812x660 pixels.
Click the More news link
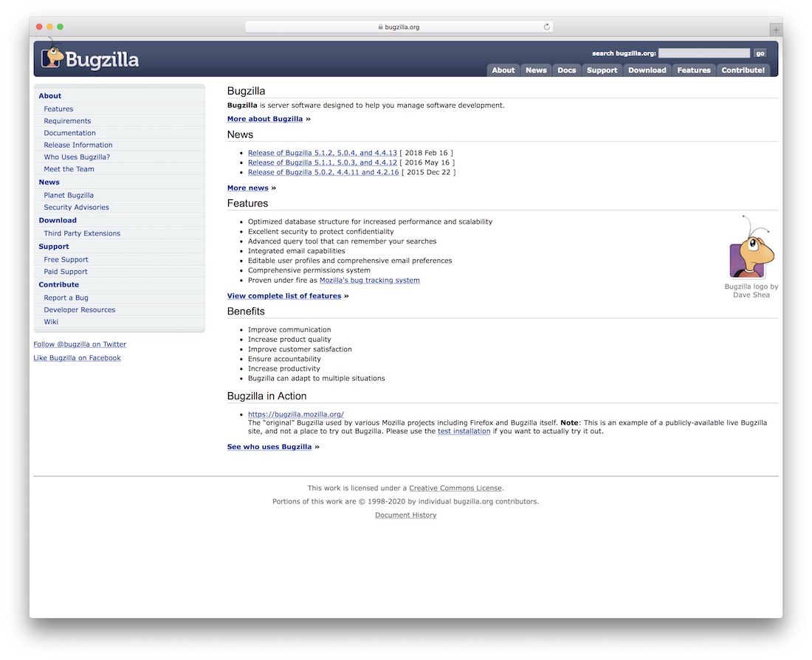247,188
